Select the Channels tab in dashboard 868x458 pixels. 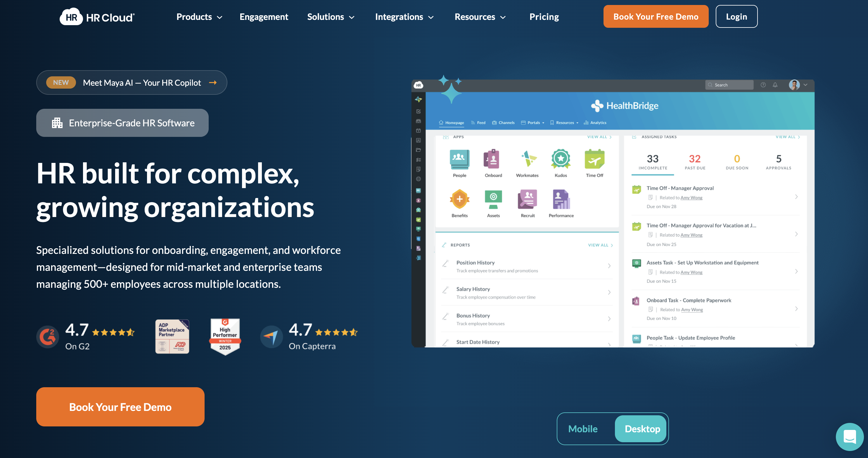[x=503, y=123]
